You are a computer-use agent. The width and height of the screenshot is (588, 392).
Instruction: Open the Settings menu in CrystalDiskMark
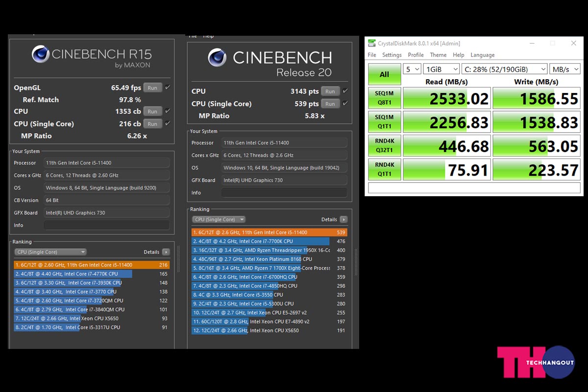point(392,55)
